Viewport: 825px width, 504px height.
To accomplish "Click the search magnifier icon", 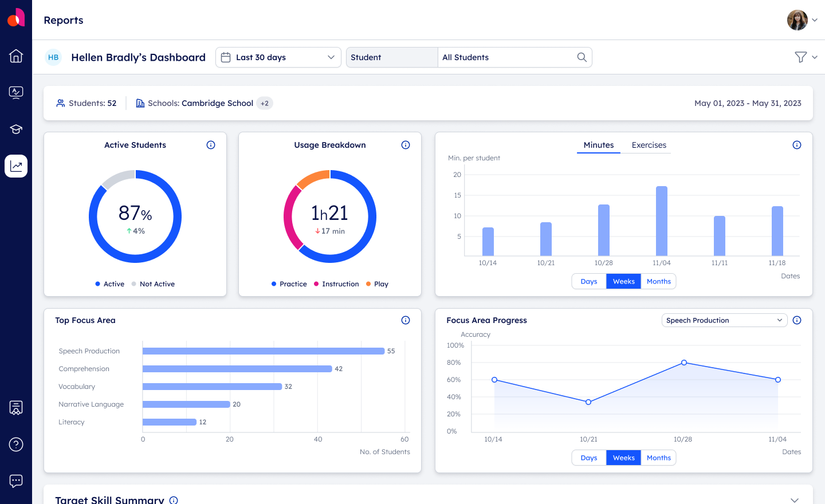I will point(582,57).
